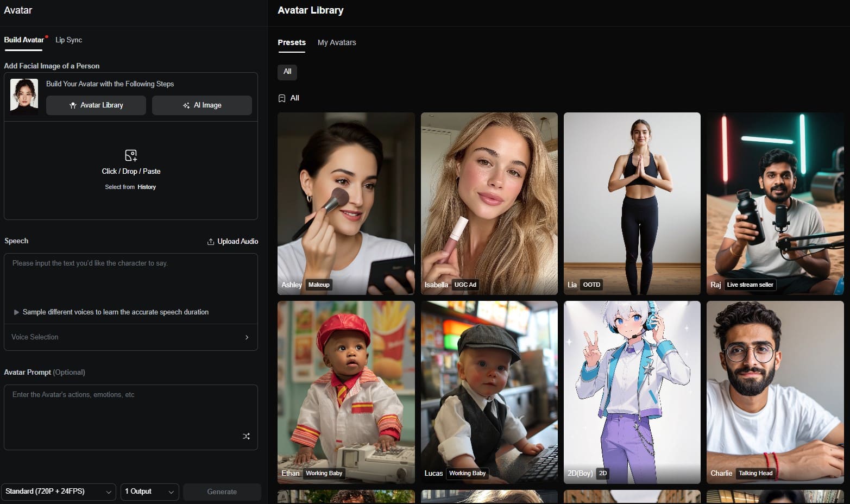The image size is (850, 504).
Task: Select the sample face thumbnail image
Action: coord(24,96)
